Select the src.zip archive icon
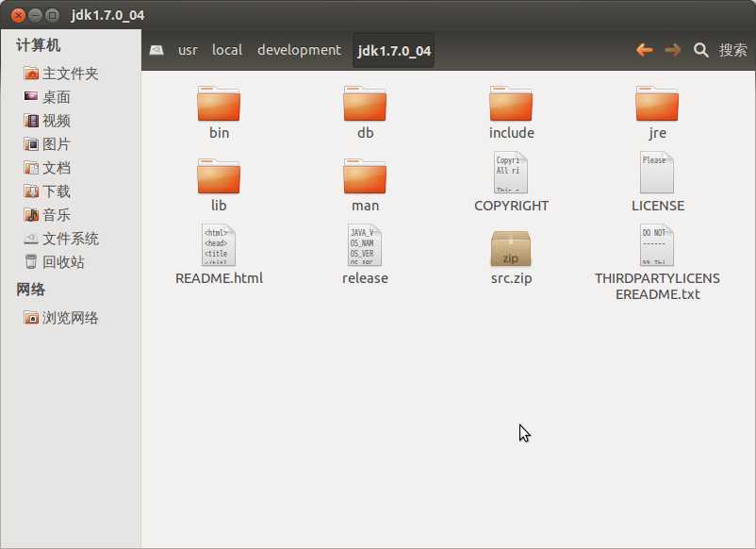This screenshot has width=756, height=549. [x=511, y=248]
